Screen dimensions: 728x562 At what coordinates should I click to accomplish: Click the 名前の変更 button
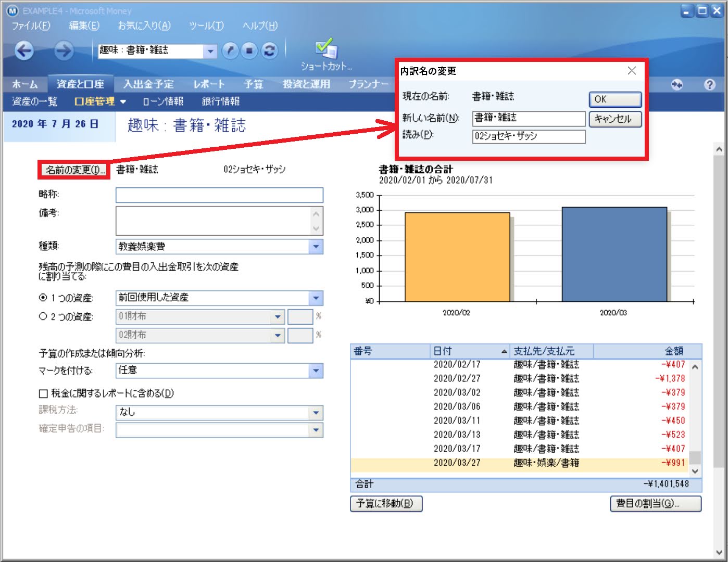click(x=74, y=170)
